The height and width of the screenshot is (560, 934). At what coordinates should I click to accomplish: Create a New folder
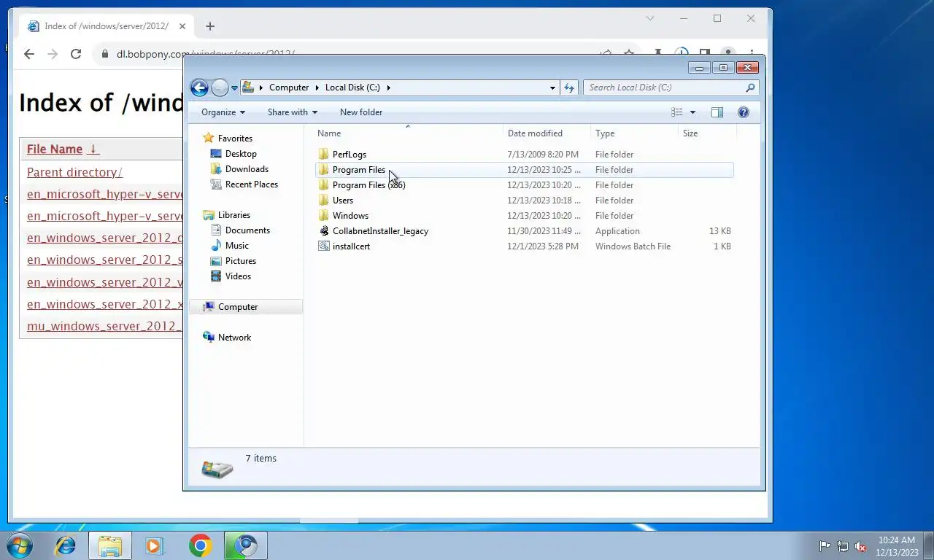click(x=361, y=112)
